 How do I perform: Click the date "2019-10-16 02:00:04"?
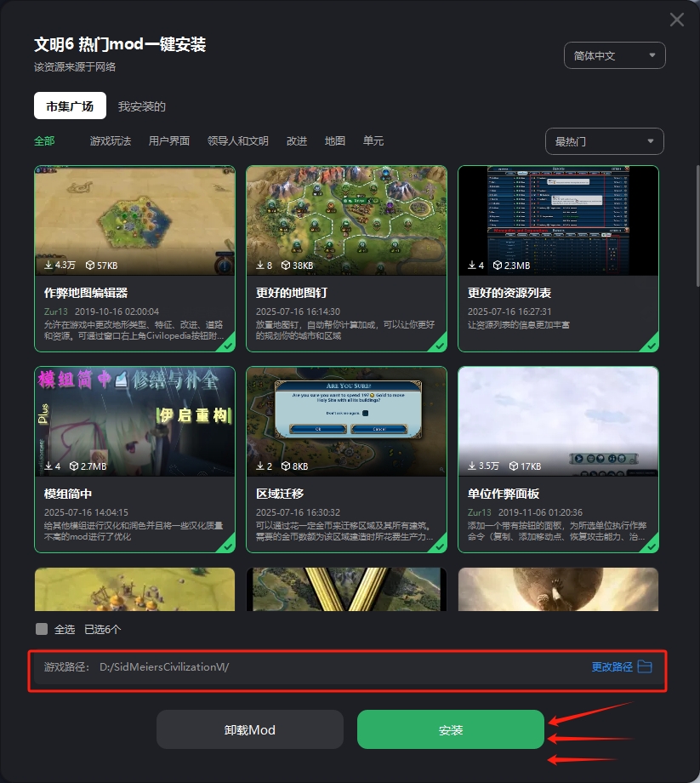pyautogui.click(x=117, y=311)
